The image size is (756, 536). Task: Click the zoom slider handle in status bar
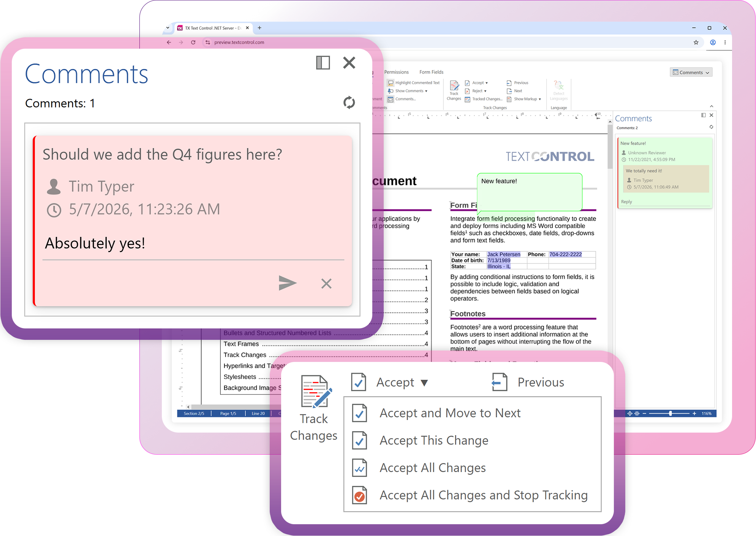pos(670,414)
